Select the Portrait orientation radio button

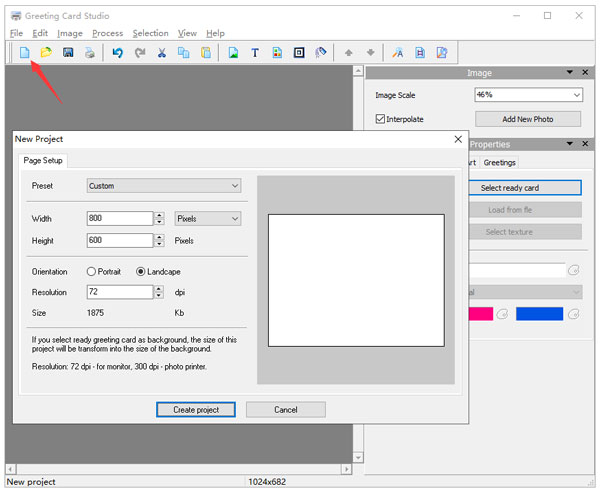click(x=92, y=271)
